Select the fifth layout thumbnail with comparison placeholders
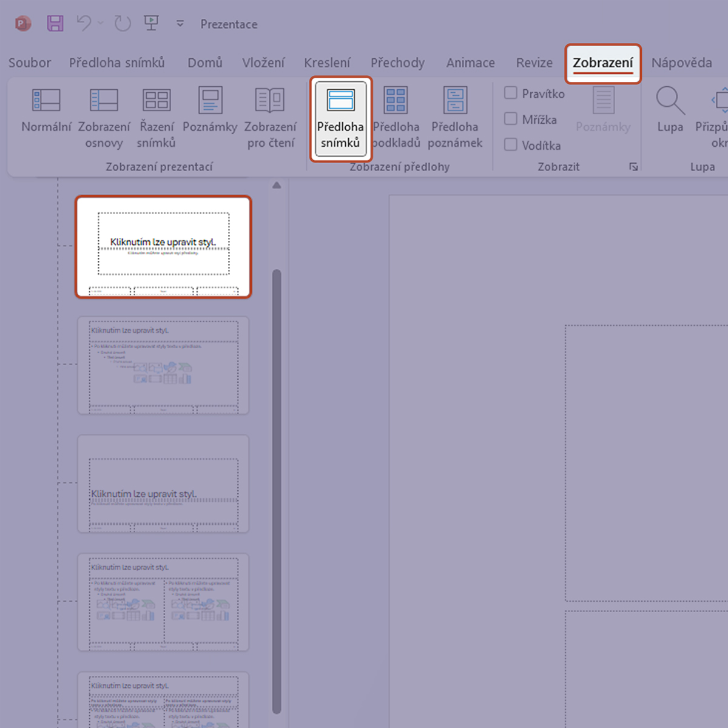This screenshot has height=728, width=728. click(163, 699)
